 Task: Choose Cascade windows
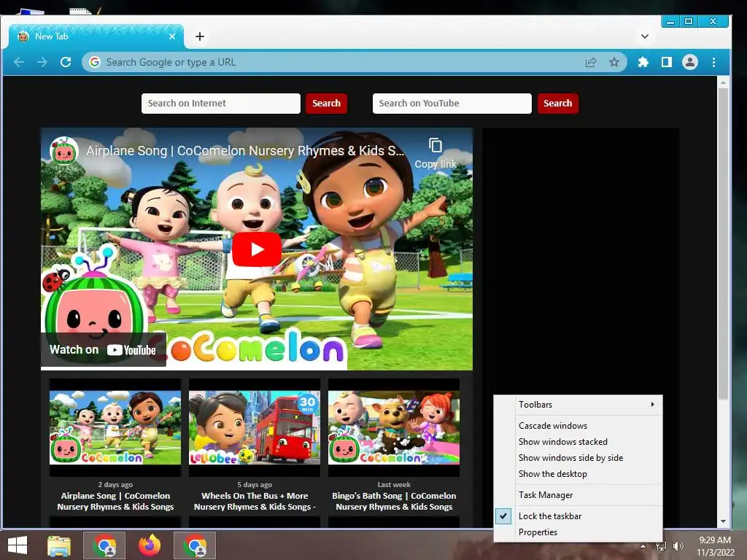pyautogui.click(x=578, y=426)
